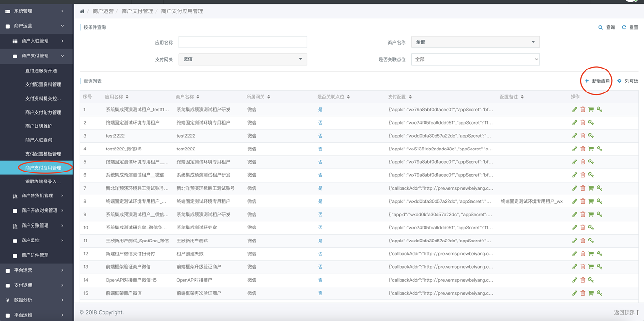
Task: Click the 商户运营 breadcrumb link
Action: (103, 11)
